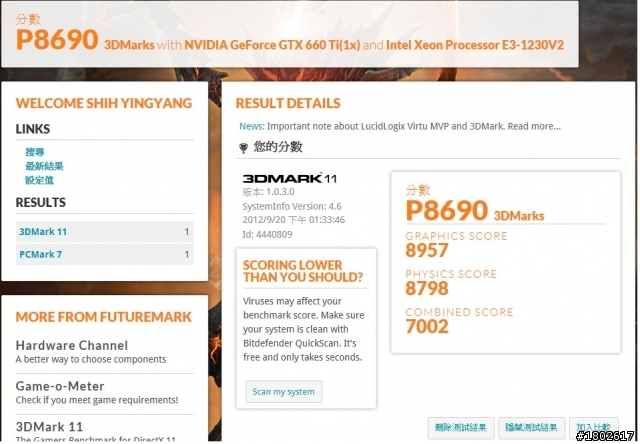Click the News label
The height and width of the screenshot is (444, 640).
[x=252, y=126]
